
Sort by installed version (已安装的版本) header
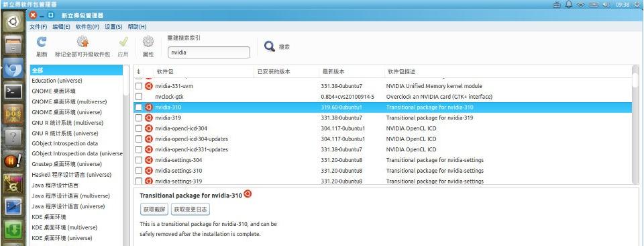point(286,71)
